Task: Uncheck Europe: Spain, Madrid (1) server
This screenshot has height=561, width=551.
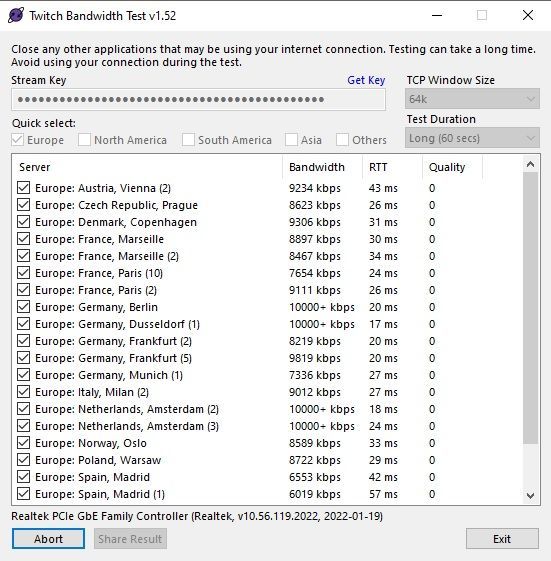Action: coord(24,494)
